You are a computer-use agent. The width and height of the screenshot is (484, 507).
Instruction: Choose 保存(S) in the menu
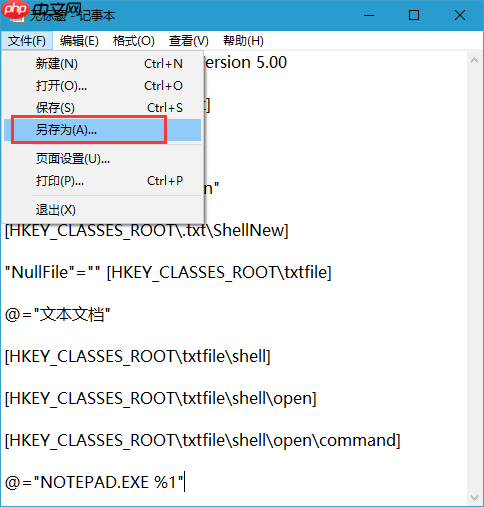tap(102, 108)
